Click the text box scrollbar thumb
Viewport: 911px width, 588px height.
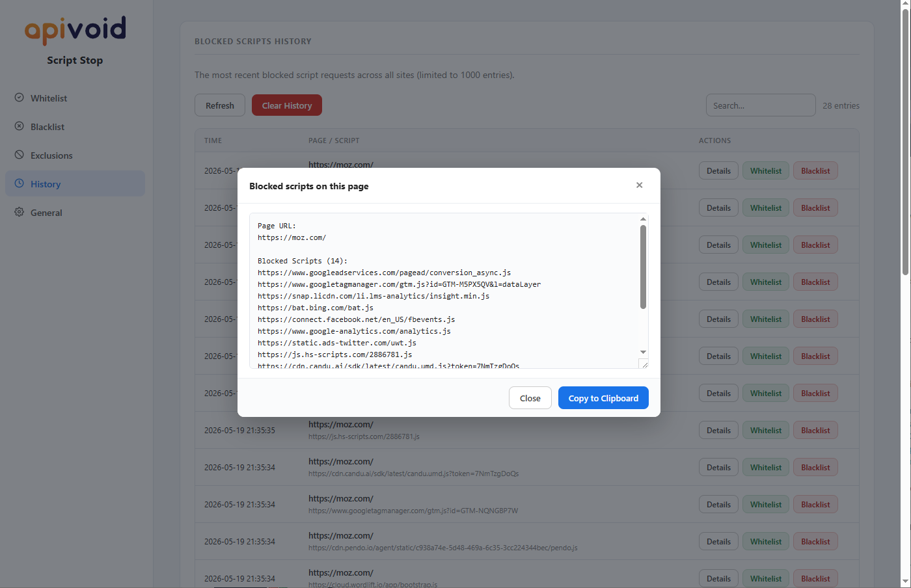[x=643, y=267]
